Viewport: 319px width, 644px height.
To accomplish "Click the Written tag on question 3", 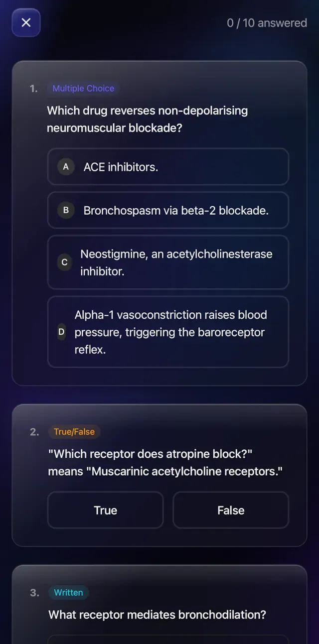I will pyautogui.click(x=68, y=593).
